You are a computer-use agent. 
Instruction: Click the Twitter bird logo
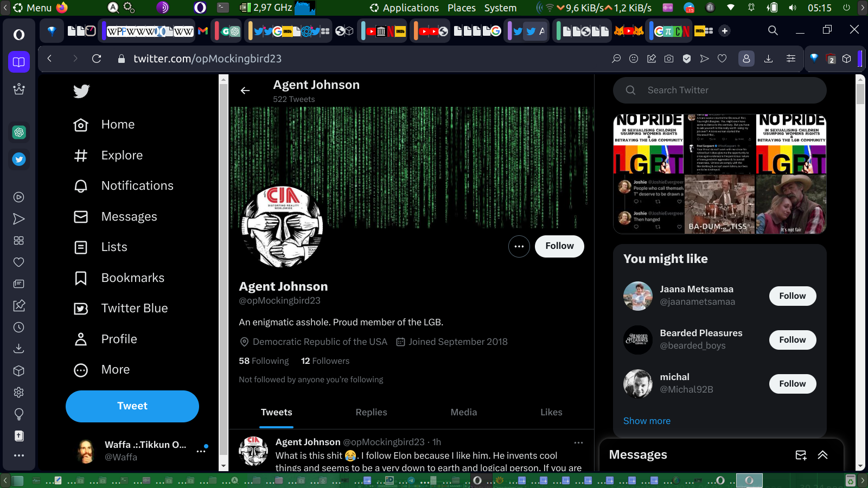pos(81,91)
